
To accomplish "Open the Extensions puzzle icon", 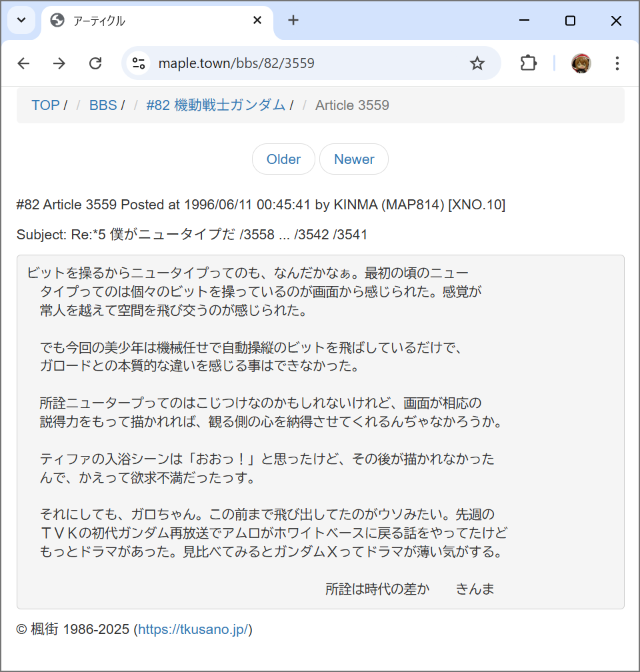I will (528, 63).
